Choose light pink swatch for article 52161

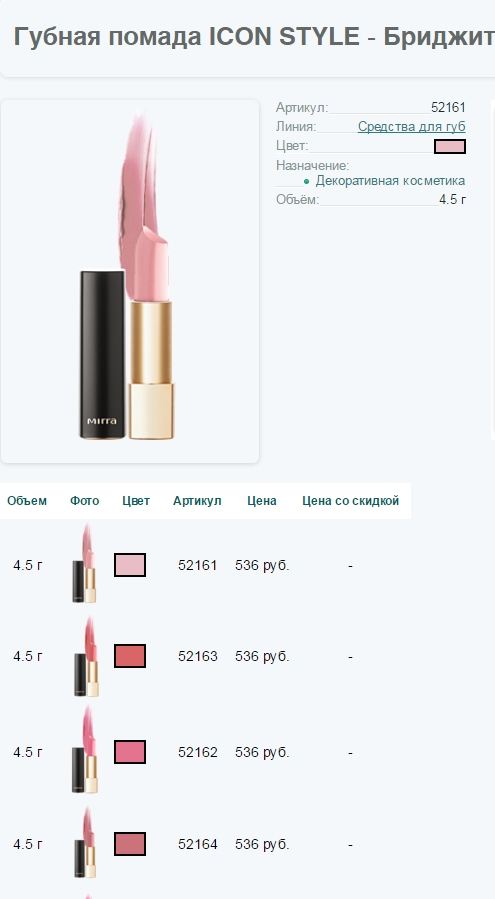click(x=130, y=565)
